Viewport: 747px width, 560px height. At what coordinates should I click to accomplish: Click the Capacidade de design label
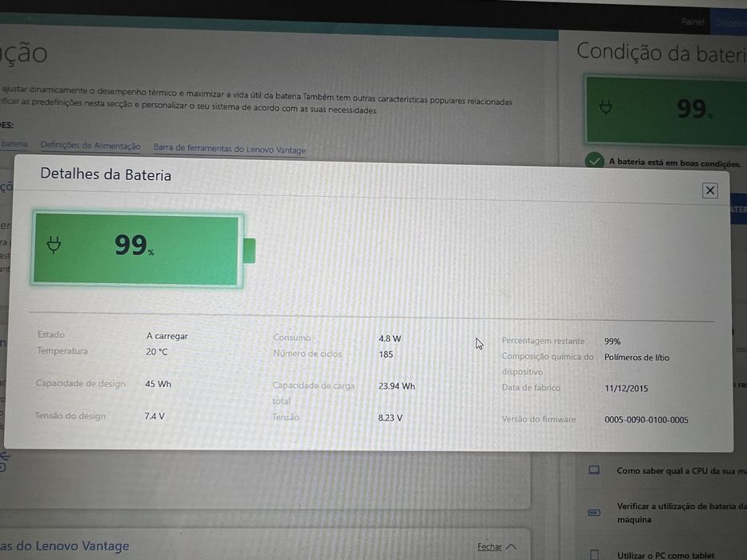coord(81,383)
